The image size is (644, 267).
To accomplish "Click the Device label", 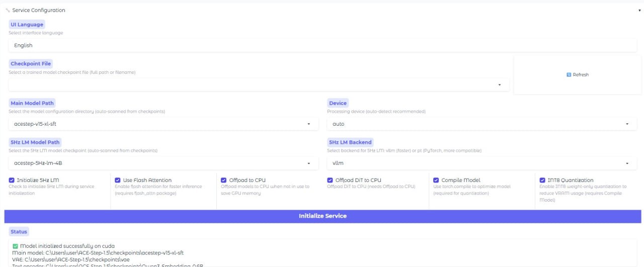I will (338, 103).
